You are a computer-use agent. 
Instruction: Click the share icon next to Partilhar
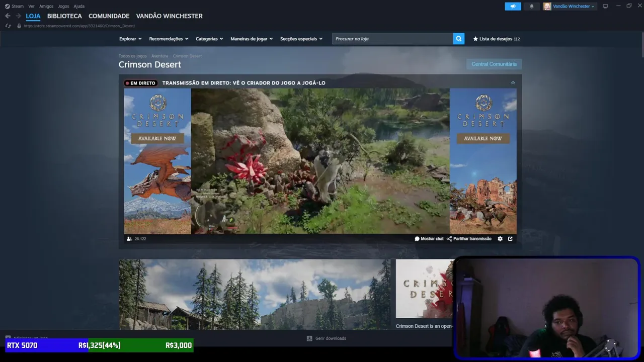coord(449,239)
